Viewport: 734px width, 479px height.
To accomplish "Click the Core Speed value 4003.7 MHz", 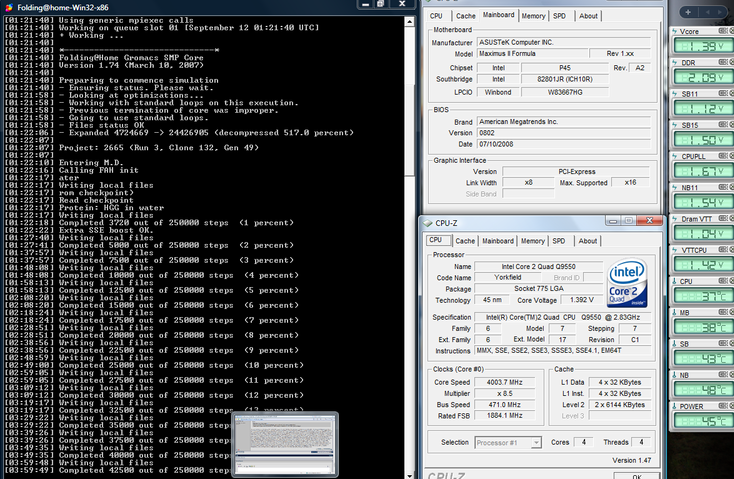I will tap(504, 382).
